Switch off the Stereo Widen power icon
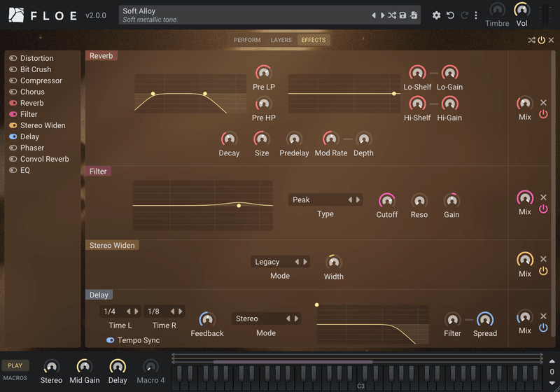Image resolution: width=560 pixels, height=392 pixels. 543,271
